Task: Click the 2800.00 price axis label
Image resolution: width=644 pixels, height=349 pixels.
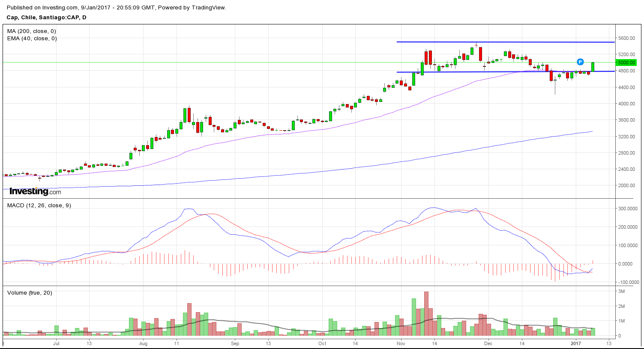Action: [626, 153]
